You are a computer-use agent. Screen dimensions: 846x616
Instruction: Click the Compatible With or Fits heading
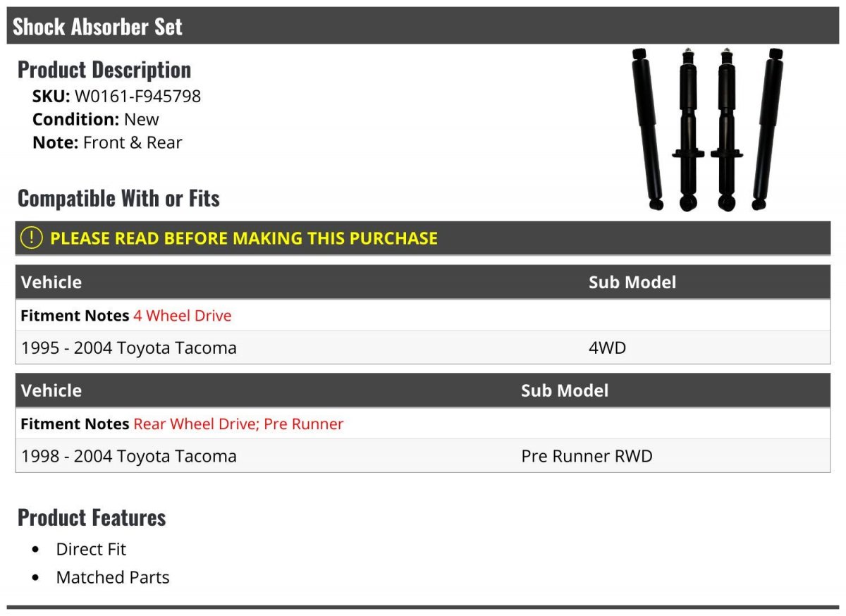pyautogui.click(x=118, y=198)
